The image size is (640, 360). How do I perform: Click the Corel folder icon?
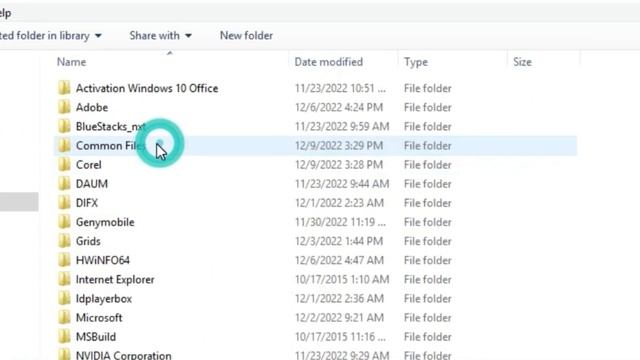[x=64, y=165]
